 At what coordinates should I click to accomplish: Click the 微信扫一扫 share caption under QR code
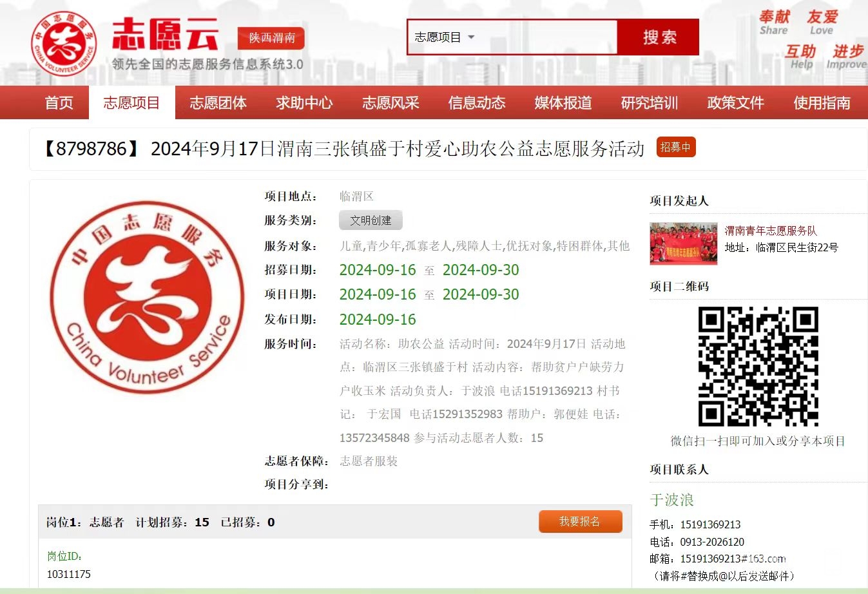(758, 441)
